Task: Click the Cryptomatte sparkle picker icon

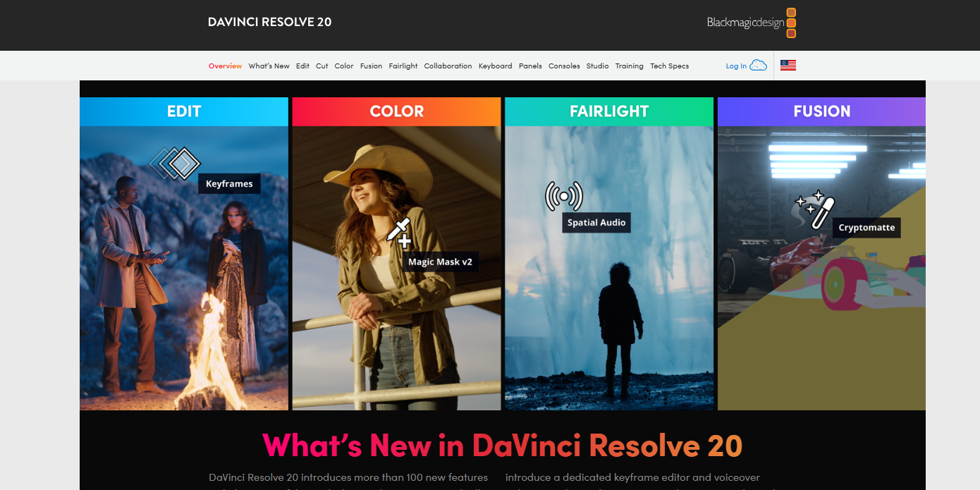Action: coord(815,209)
